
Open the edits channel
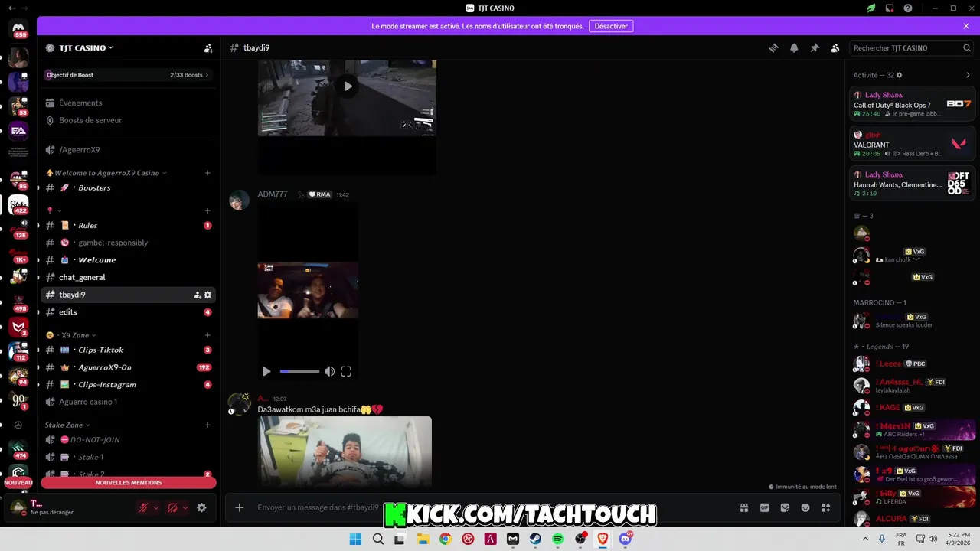click(128, 312)
